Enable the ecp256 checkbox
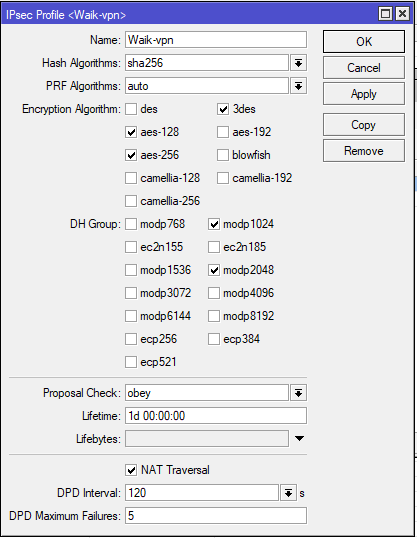The image size is (417, 538). click(131, 339)
